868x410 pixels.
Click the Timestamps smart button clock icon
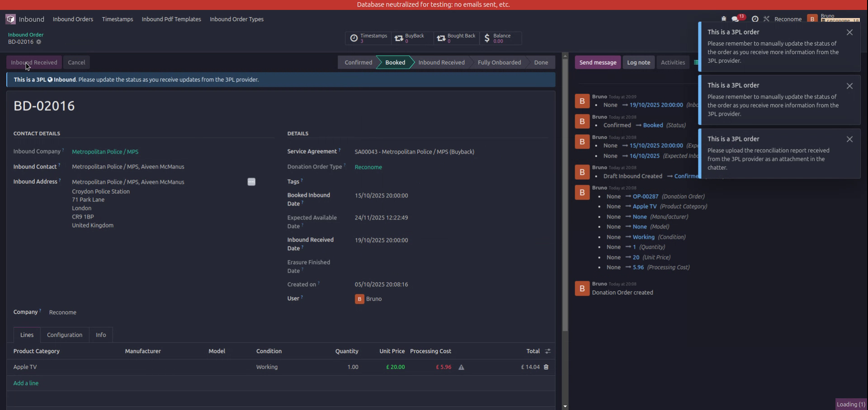click(355, 38)
